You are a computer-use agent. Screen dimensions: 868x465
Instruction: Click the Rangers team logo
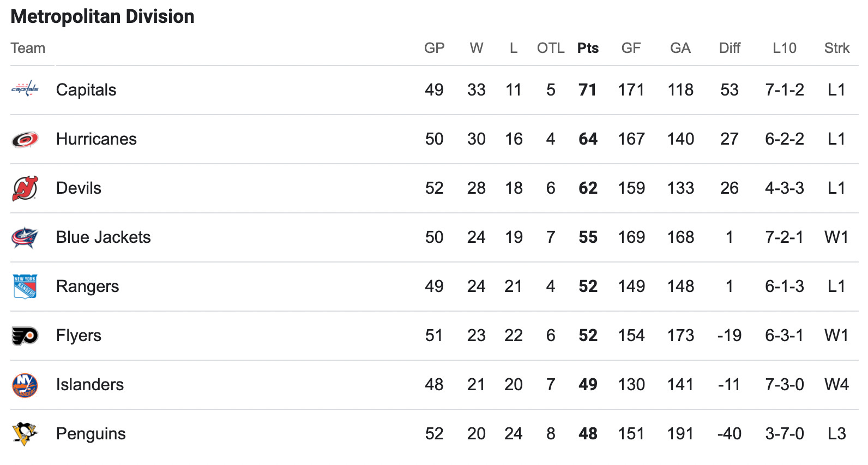[x=25, y=287]
